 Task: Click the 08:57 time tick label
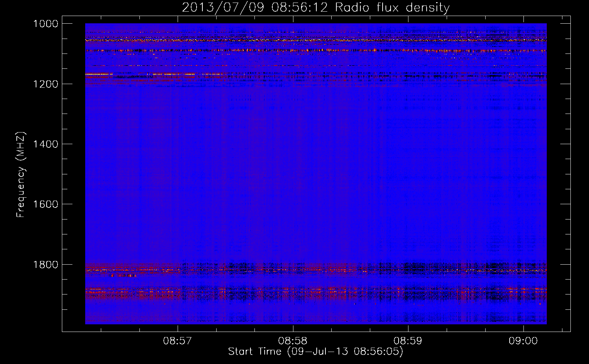click(x=177, y=341)
